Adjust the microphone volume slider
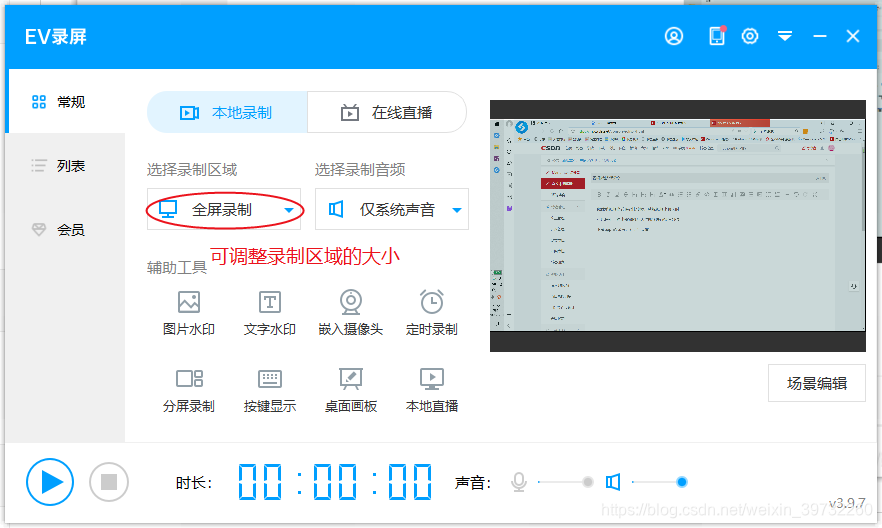 click(x=565, y=482)
